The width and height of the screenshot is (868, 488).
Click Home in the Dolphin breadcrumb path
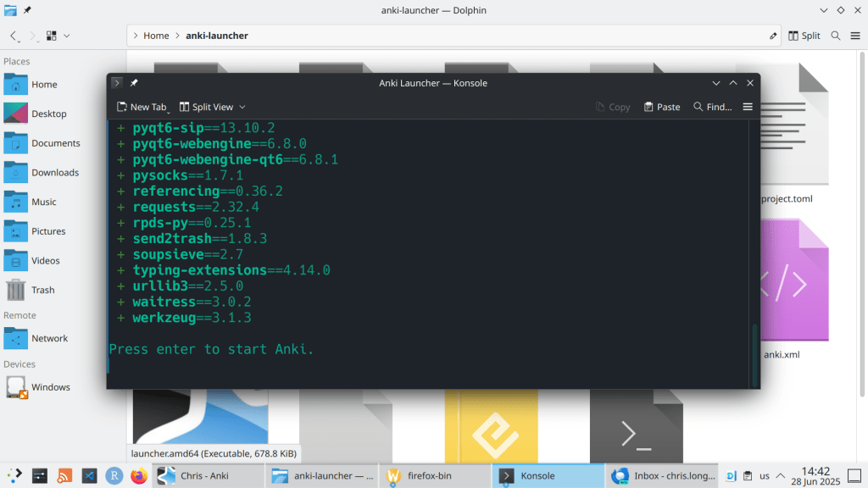tap(156, 36)
